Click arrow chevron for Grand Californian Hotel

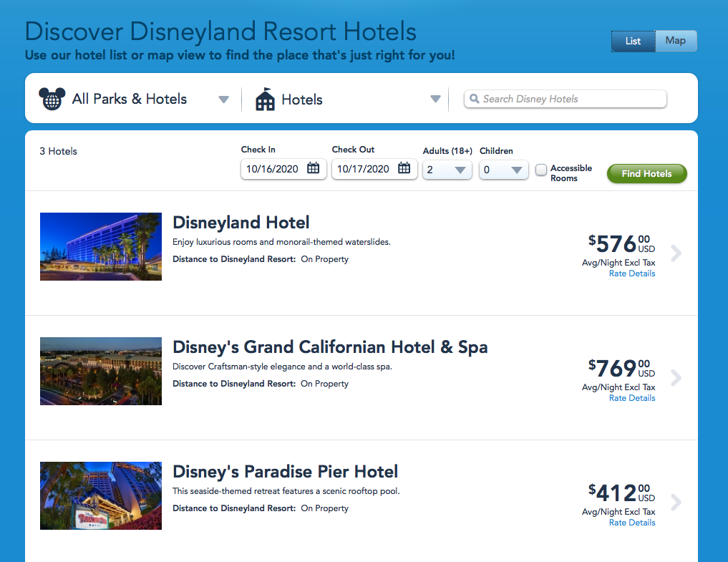676,378
